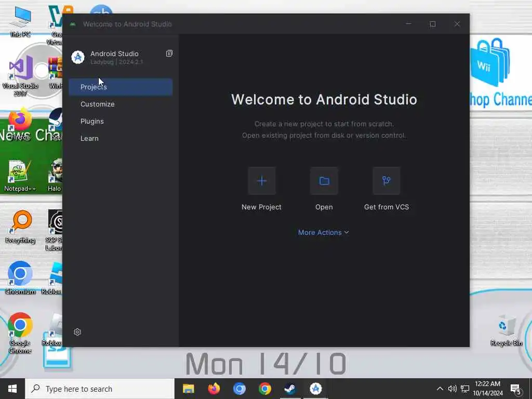This screenshot has width=532, height=399.
Task: Launch Google Chrome from taskbar
Action: click(264, 389)
